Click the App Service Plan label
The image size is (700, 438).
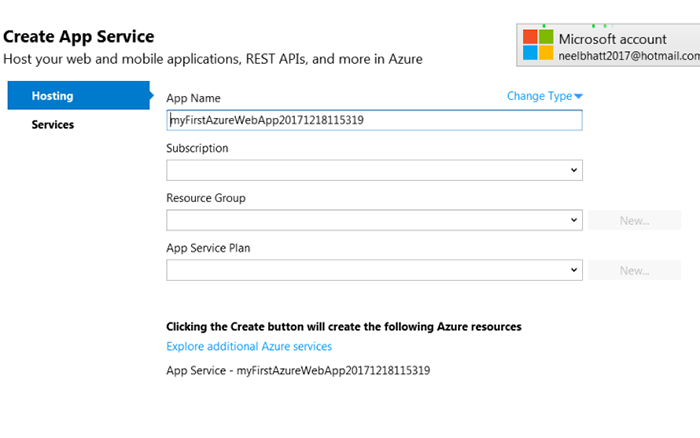pyautogui.click(x=208, y=248)
